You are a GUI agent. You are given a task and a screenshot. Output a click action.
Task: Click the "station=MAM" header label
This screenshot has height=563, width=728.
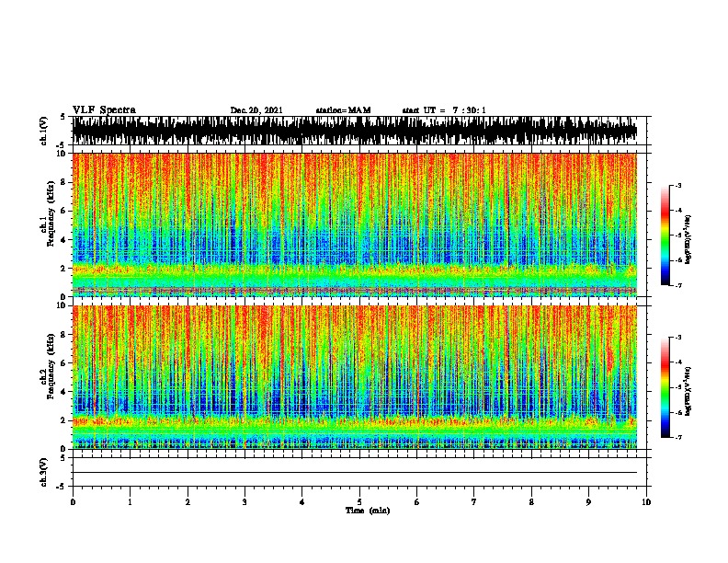point(343,110)
